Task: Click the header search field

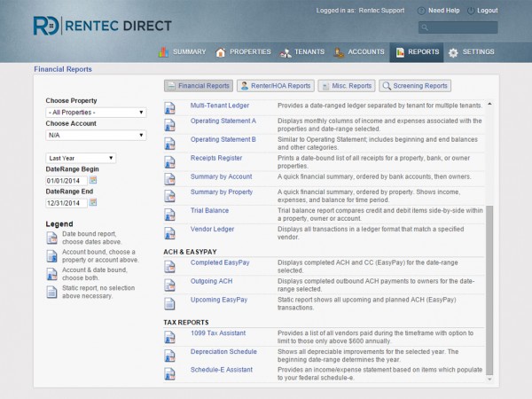Action: click(x=458, y=27)
